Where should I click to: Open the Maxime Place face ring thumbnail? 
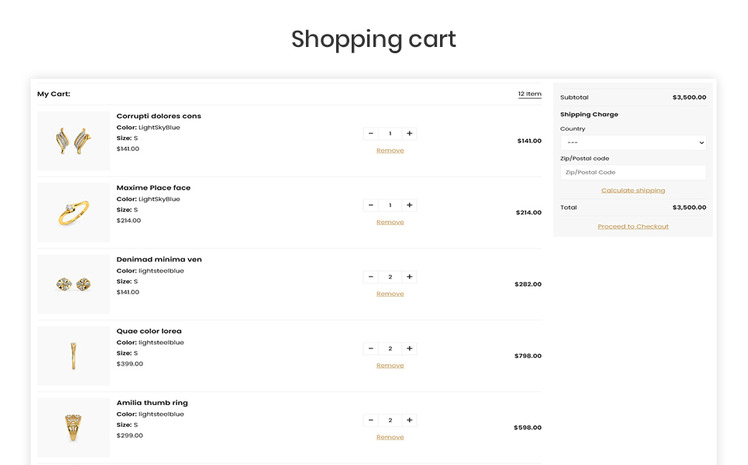tap(73, 212)
